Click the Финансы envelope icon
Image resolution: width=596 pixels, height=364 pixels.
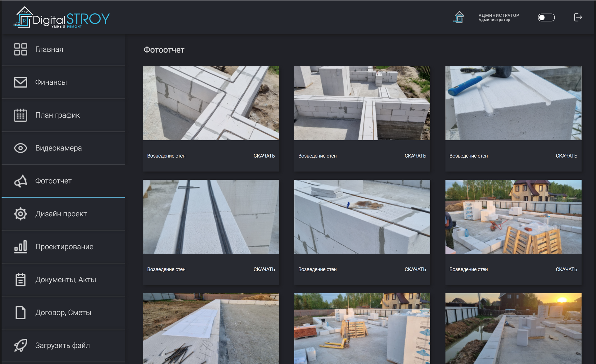[x=20, y=82]
